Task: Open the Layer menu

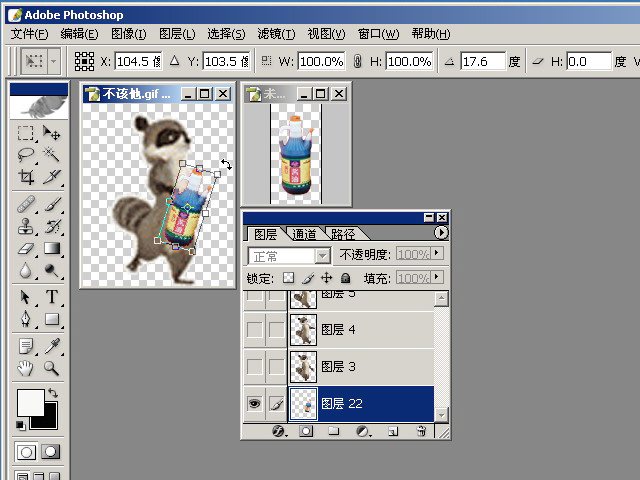Action: click(x=177, y=33)
